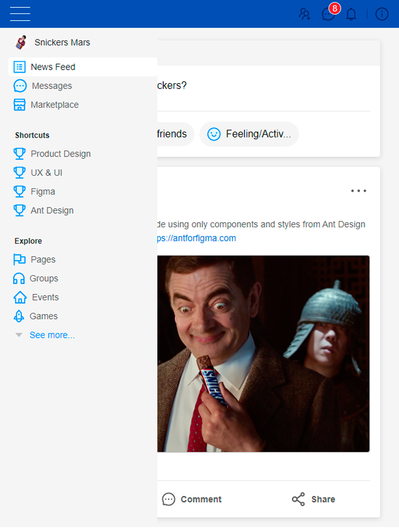399x532 pixels.
Task: Click the Shortcuts section heading
Action: click(32, 135)
